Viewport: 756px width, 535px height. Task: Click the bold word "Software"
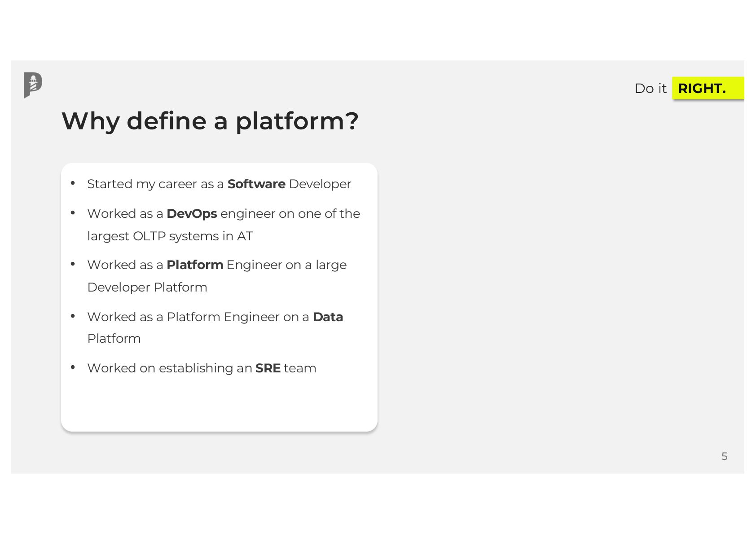[256, 184]
